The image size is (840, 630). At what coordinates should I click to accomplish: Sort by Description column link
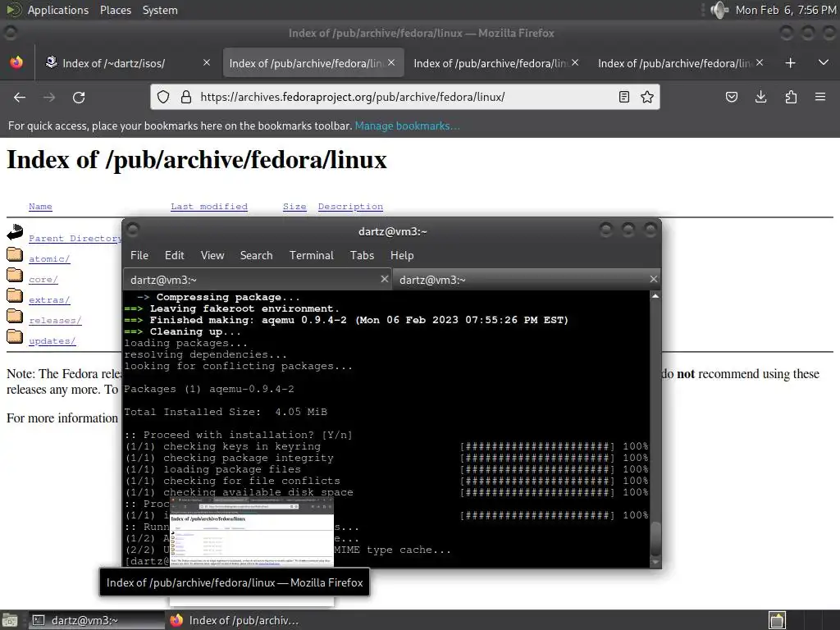tap(350, 206)
